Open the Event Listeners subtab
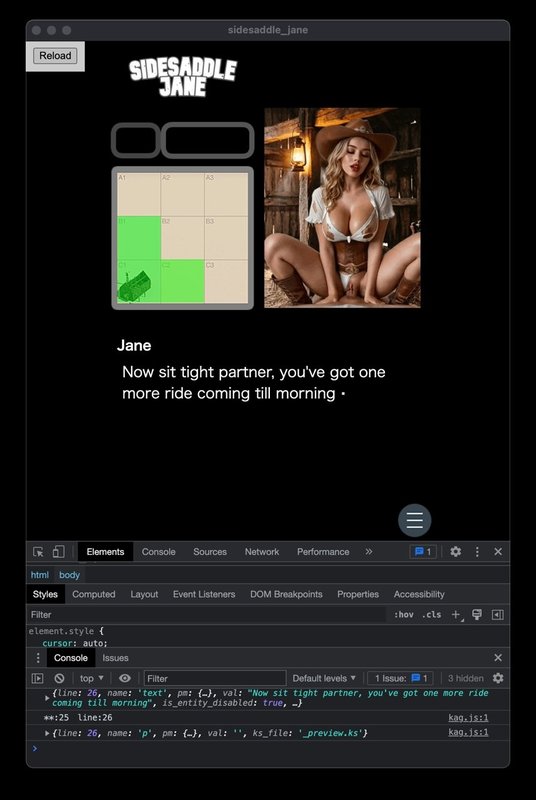The height and width of the screenshot is (800, 536). tap(204, 594)
